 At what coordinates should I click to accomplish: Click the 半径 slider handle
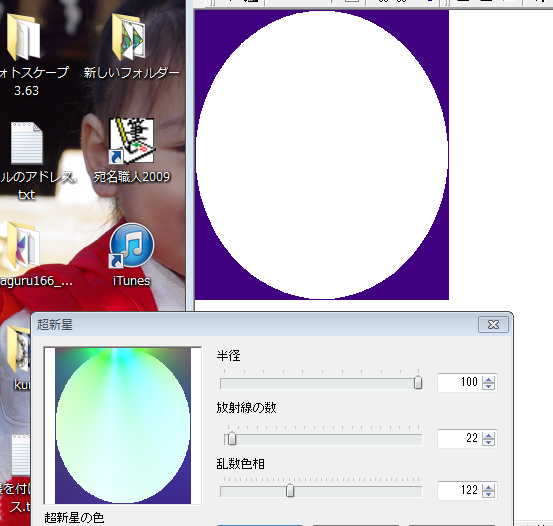point(418,382)
